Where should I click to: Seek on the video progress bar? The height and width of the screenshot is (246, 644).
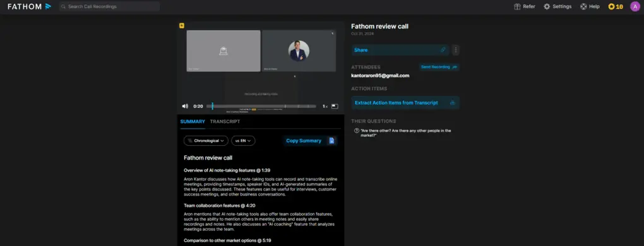(261, 106)
